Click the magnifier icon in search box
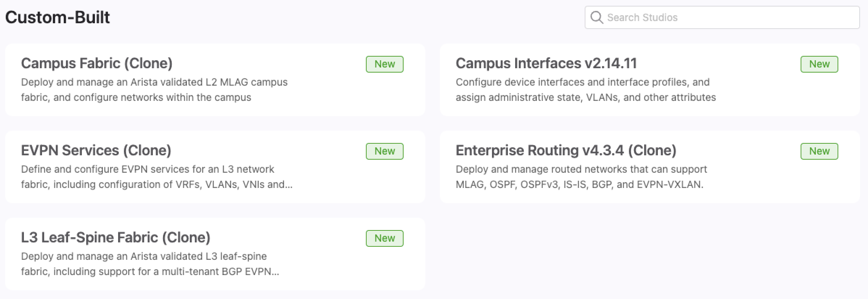Viewport: 868px width, 299px height. pyautogui.click(x=596, y=17)
